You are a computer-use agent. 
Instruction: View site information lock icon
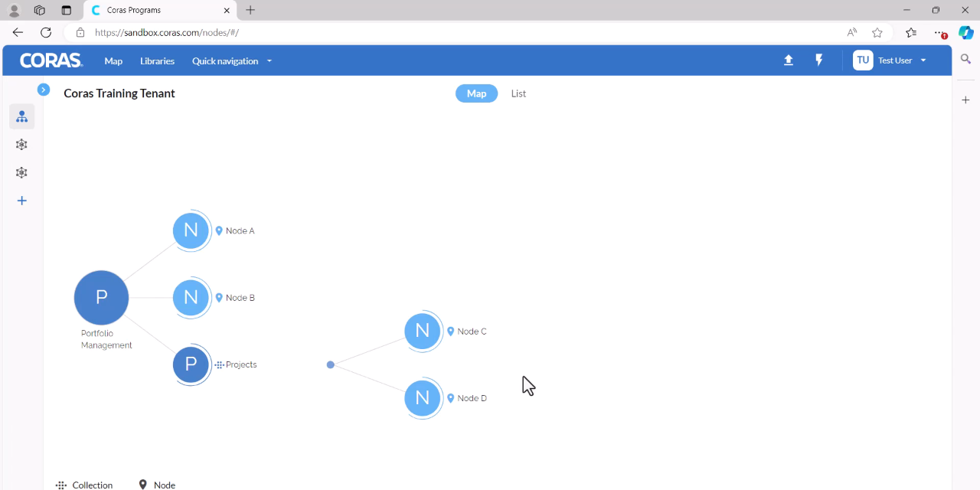(x=80, y=32)
